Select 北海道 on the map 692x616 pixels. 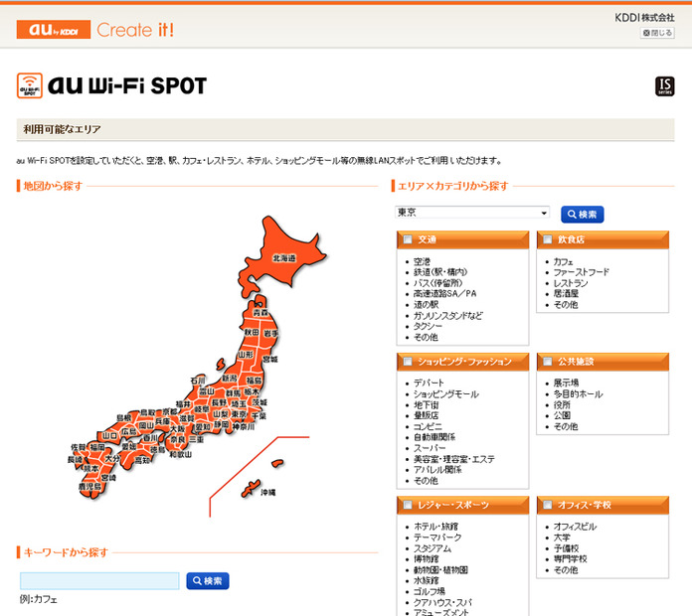[x=283, y=258]
